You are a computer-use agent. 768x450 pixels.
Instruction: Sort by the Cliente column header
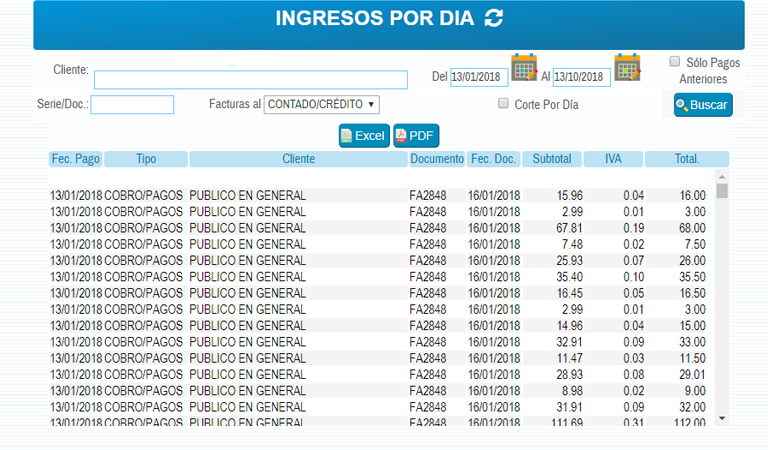[299, 159]
